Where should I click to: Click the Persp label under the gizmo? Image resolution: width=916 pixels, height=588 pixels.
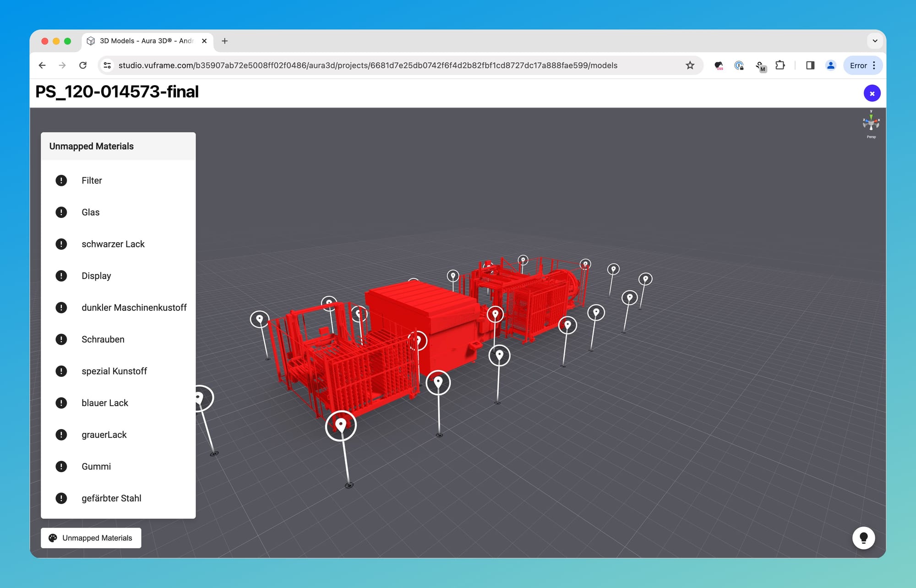click(871, 137)
